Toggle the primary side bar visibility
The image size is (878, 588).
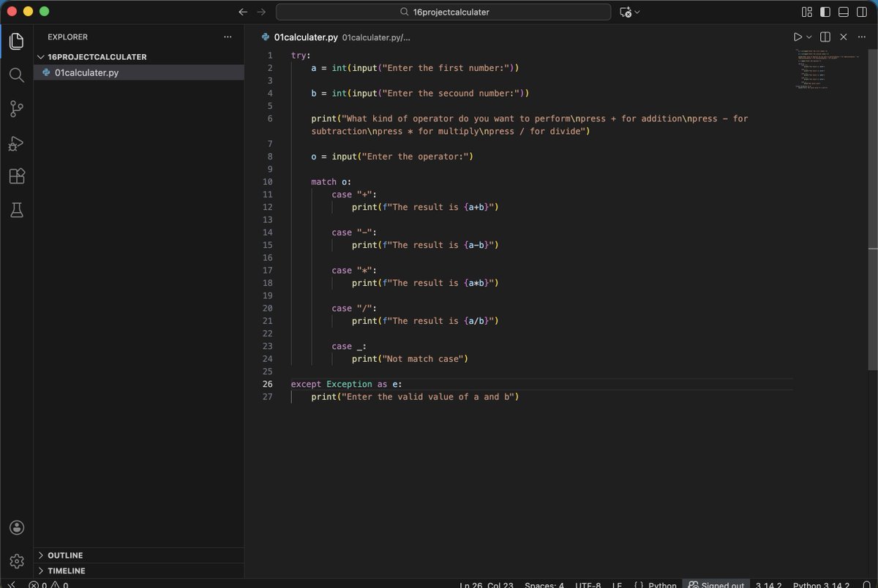825,12
